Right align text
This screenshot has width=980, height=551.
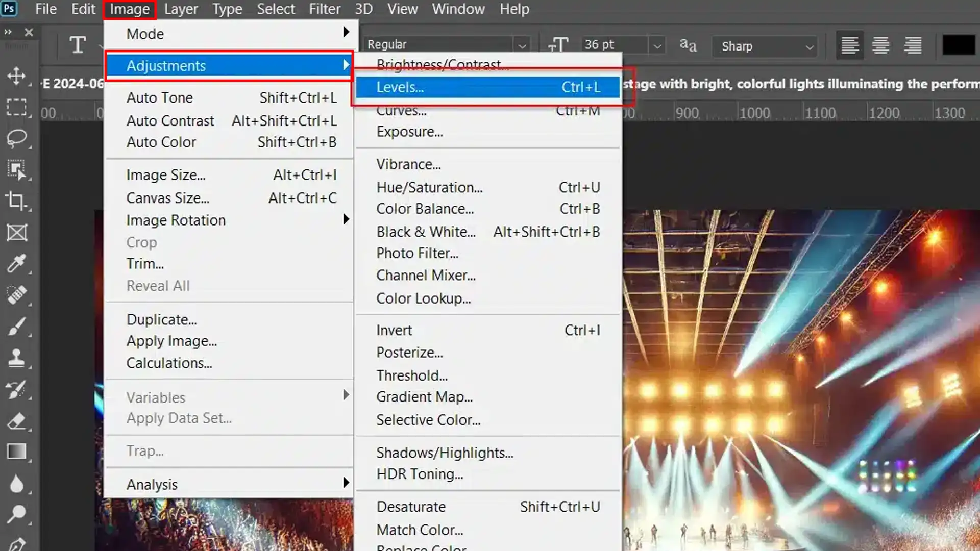tap(913, 45)
